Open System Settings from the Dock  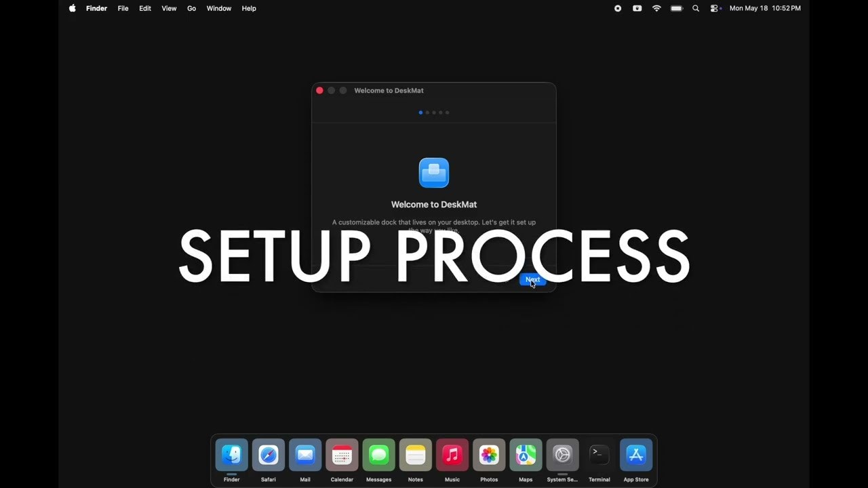pyautogui.click(x=563, y=455)
